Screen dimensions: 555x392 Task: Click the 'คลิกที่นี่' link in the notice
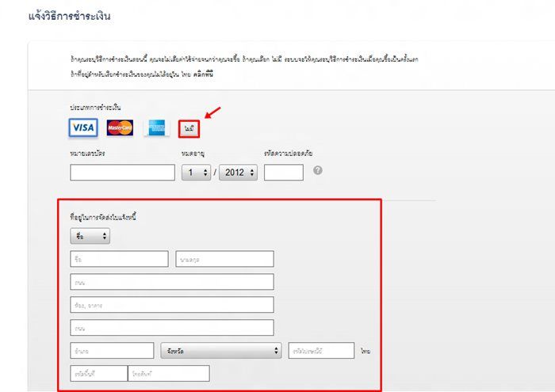point(203,74)
